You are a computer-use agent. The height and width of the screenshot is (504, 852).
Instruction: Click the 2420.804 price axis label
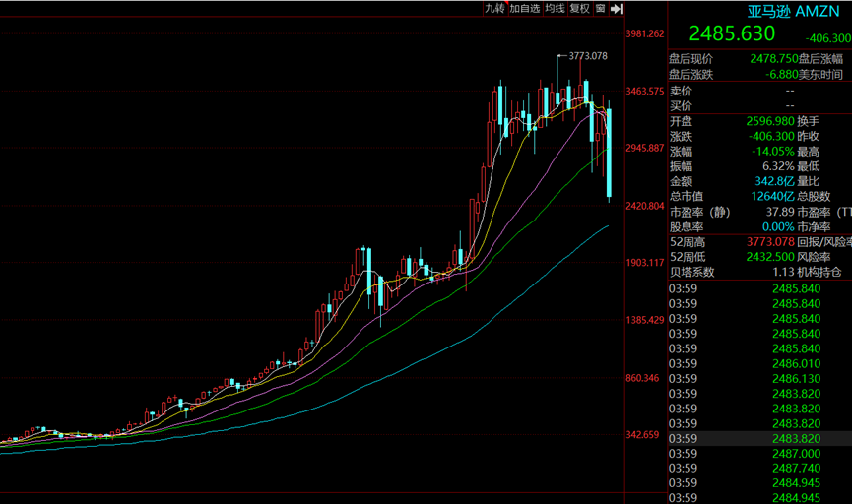pyautogui.click(x=645, y=206)
